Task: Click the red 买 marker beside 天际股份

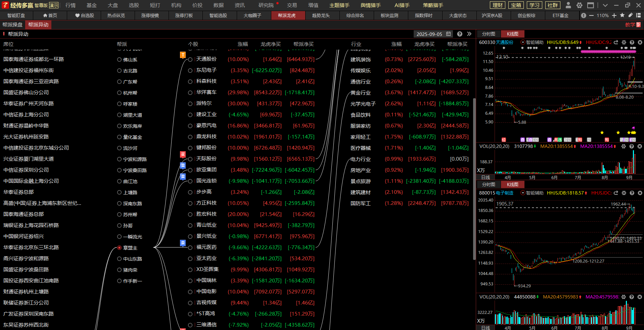Action: click(x=183, y=155)
